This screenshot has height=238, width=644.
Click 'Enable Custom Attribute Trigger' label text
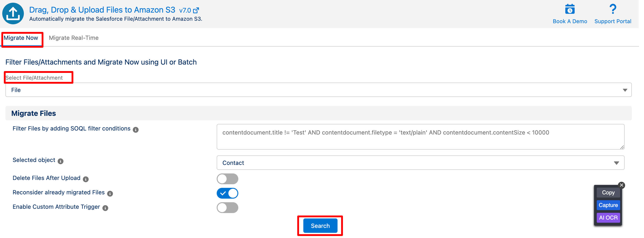click(x=56, y=207)
